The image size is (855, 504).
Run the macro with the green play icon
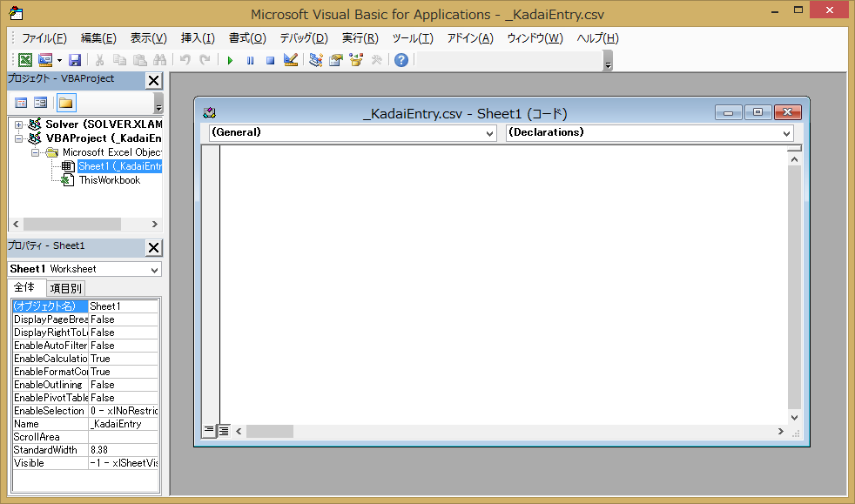click(x=230, y=60)
